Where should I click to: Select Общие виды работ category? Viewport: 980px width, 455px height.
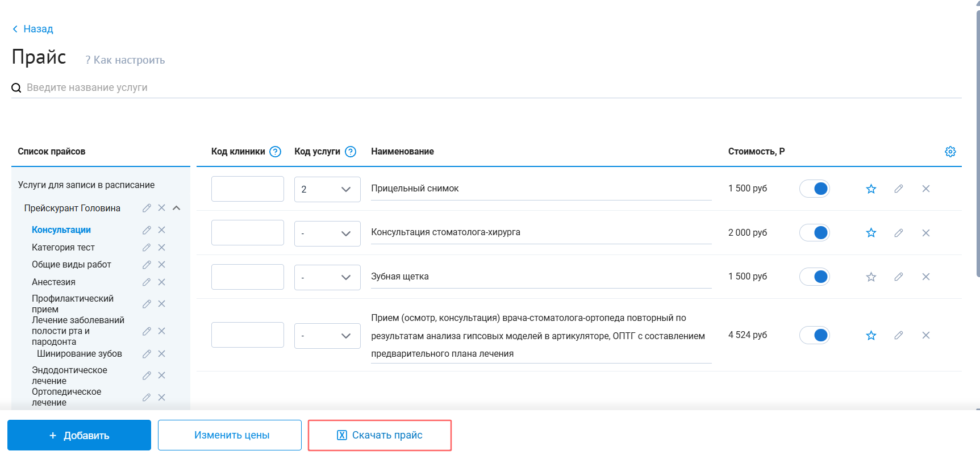[72, 265]
